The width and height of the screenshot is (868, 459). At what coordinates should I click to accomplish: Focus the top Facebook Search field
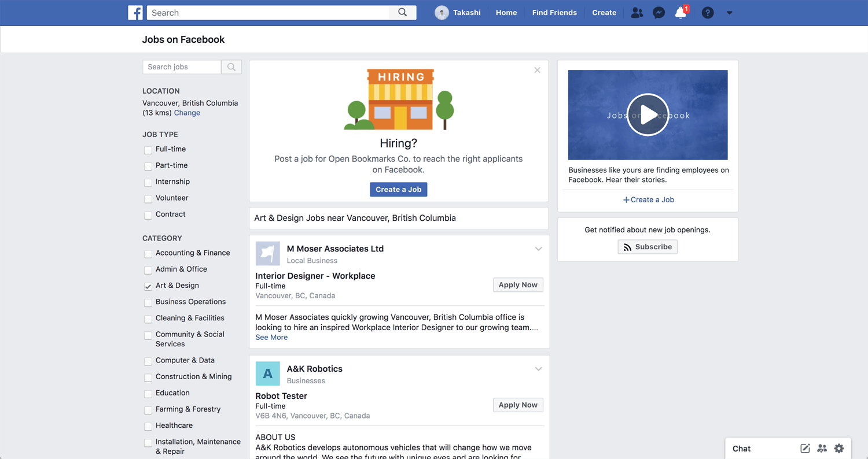(269, 13)
